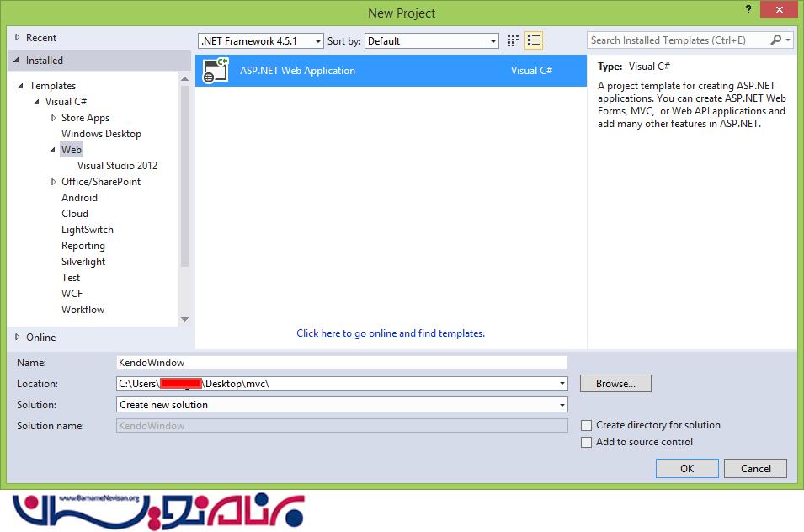Expand the Online section
This screenshot has width=804, height=532.
17,338
